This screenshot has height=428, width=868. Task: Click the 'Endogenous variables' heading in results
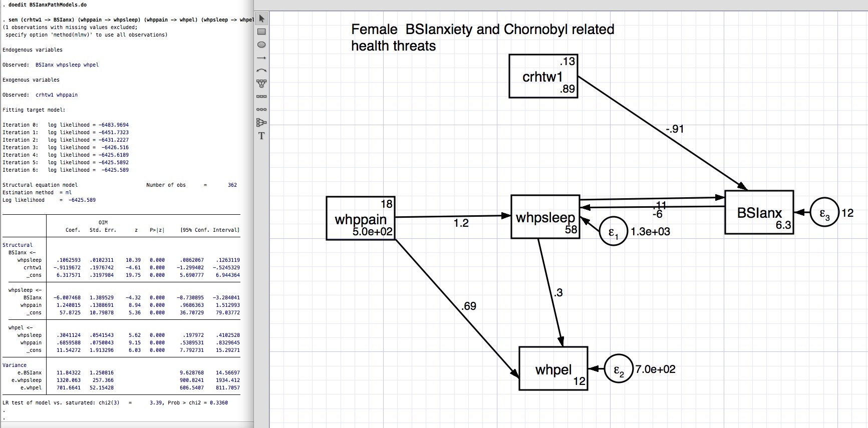[33, 50]
